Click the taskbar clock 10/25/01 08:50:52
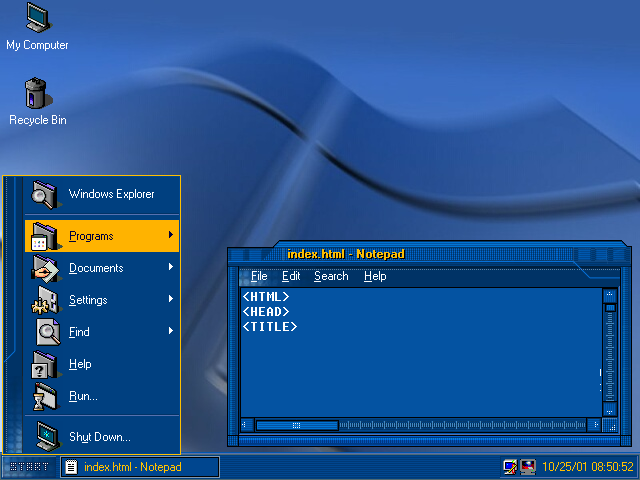Viewport: 640px width, 480px height. pyautogui.click(x=588, y=467)
